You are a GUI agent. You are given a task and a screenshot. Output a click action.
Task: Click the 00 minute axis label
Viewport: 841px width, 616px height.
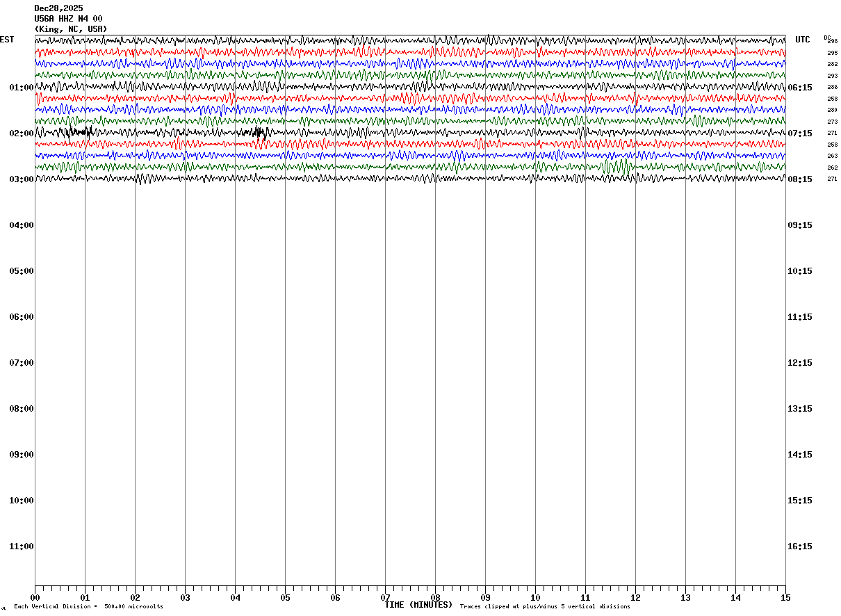click(x=35, y=597)
